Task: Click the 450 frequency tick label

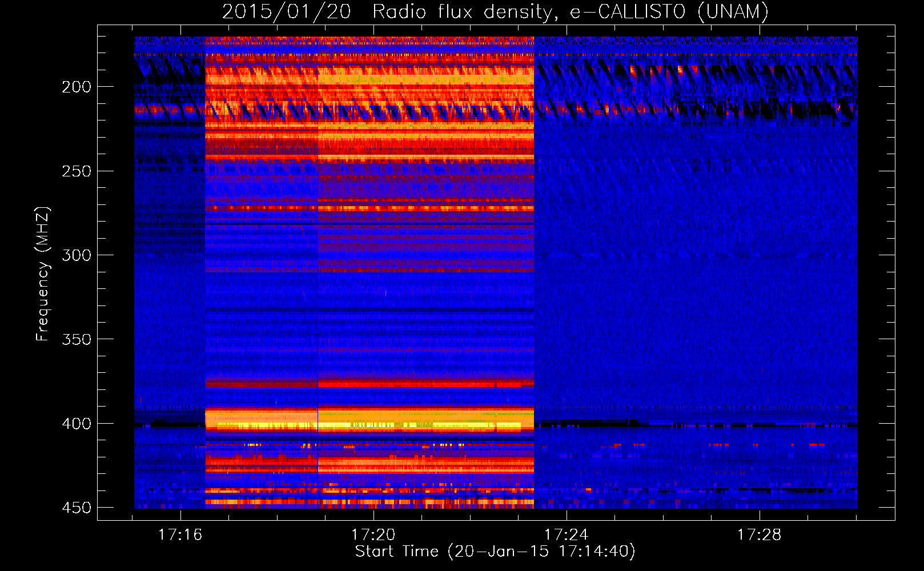Action: pyautogui.click(x=77, y=508)
